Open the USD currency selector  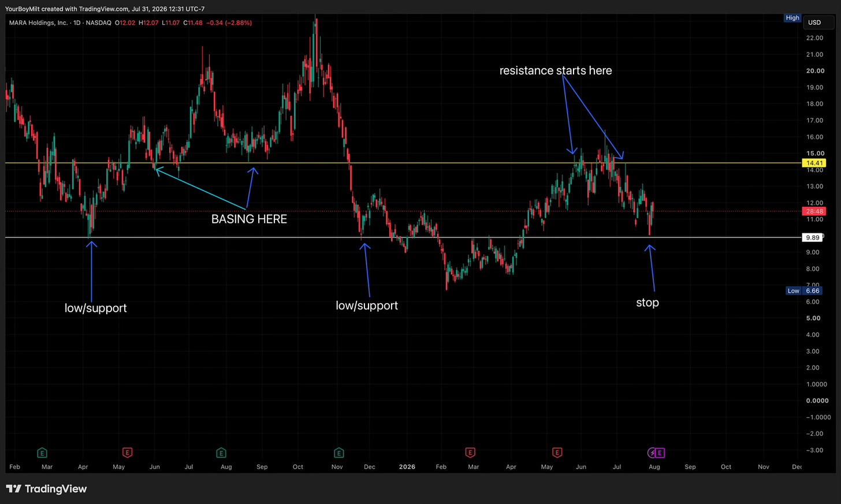tap(818, 23)
